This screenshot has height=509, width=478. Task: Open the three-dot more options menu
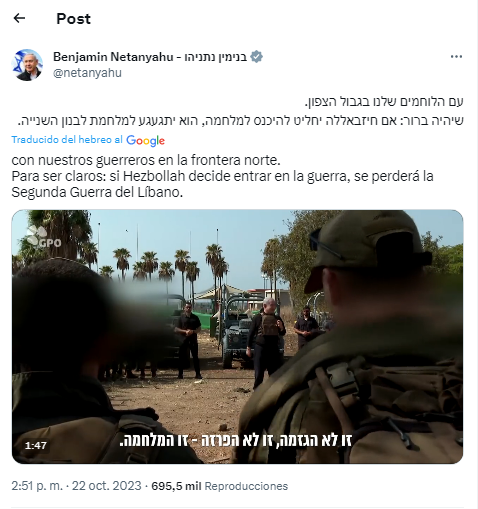point(456,57)
